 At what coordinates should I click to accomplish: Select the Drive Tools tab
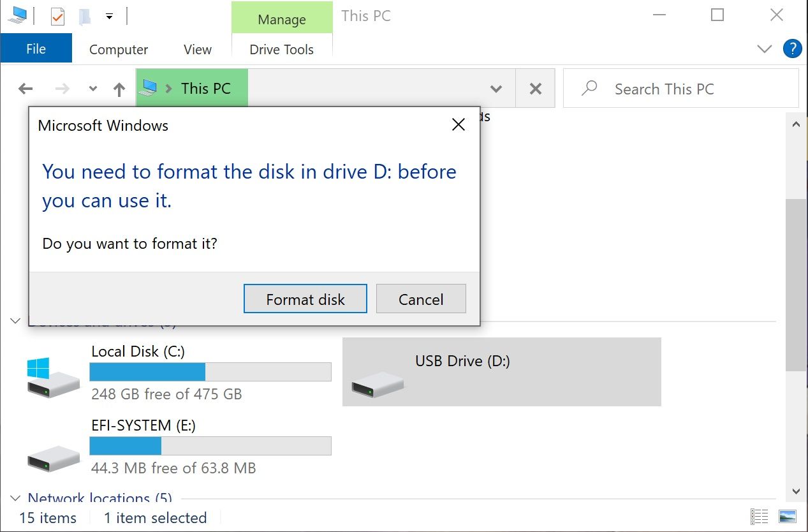click(x=281, y=49)
